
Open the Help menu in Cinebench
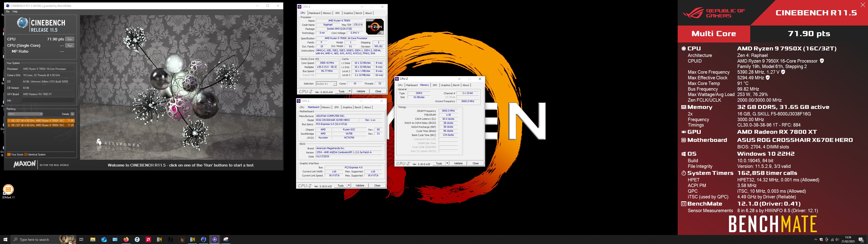click(x=15, y=12)
